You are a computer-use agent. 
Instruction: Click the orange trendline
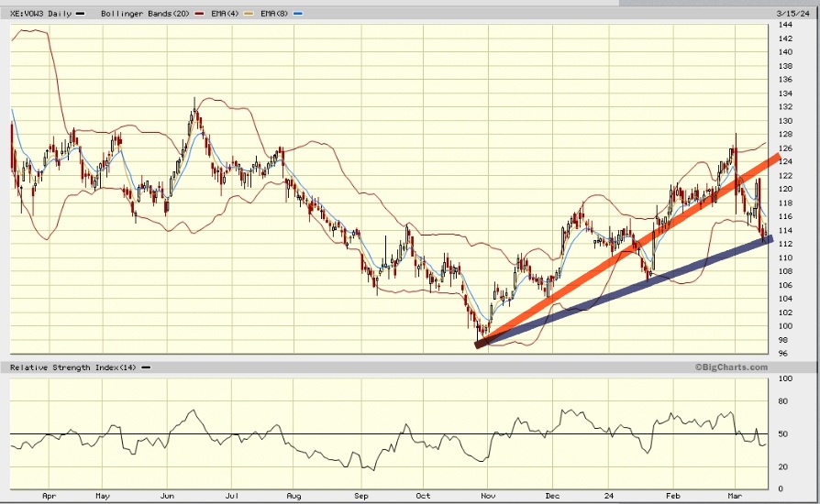point(627,251)
